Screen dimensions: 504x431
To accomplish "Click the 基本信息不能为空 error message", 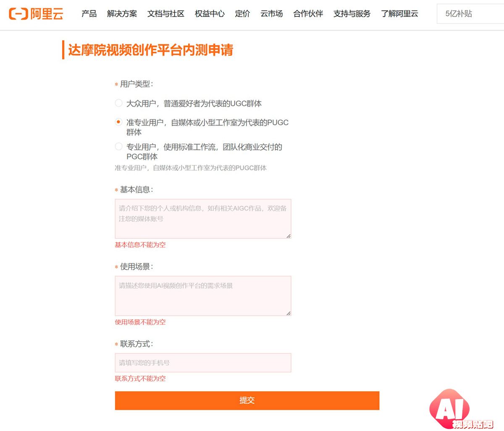I will pos(140,245).
